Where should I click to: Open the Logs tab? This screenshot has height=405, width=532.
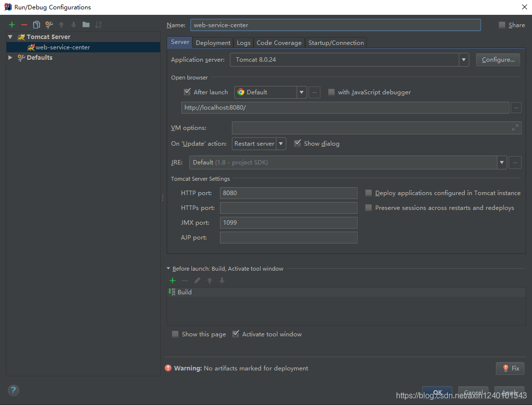pos(244,42)
